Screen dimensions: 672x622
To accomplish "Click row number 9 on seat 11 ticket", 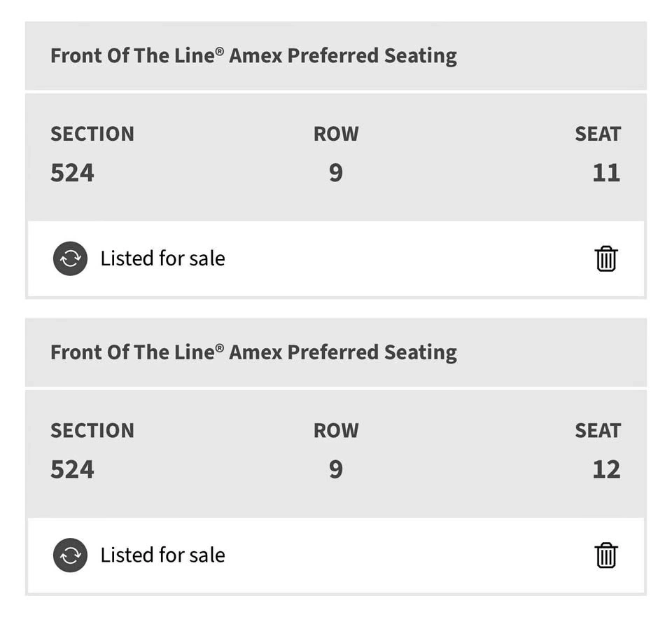I will coord(336,172).
